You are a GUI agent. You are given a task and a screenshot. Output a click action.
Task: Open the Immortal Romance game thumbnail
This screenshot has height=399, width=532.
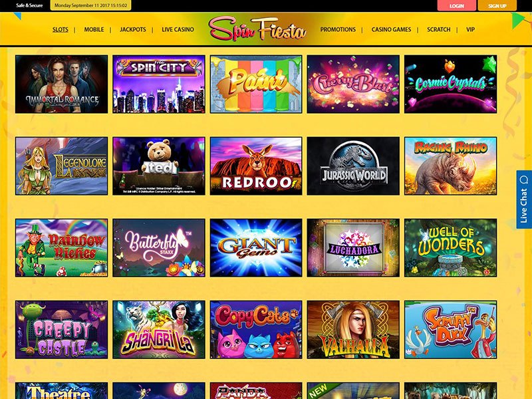[x=61, y=84]
